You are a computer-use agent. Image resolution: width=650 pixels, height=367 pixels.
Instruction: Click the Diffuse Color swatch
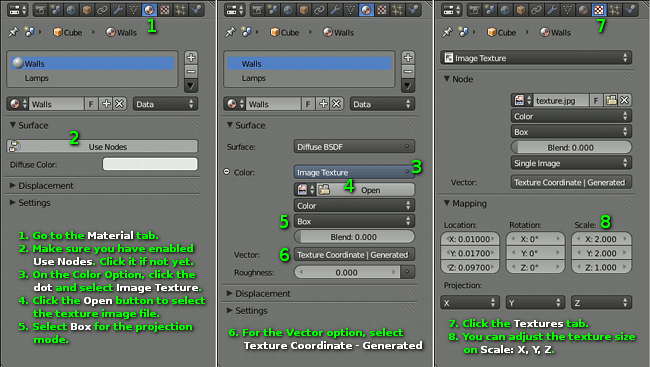[x=150, y=164]
